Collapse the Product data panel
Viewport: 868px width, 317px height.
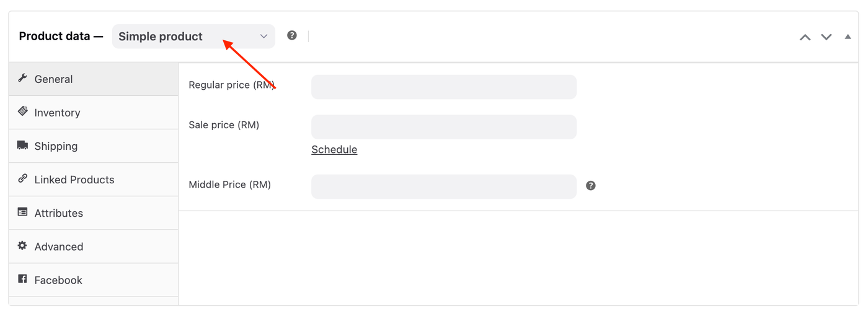pos(848,37)
